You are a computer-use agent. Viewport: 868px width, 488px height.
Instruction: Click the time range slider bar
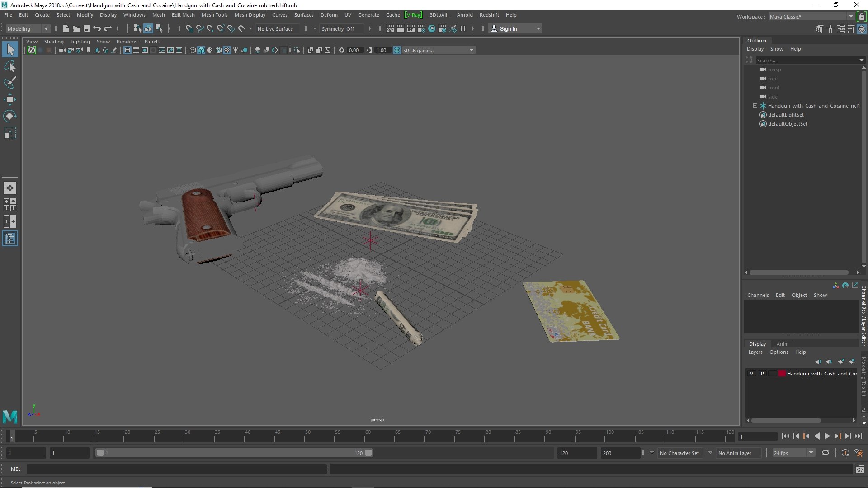234,453
